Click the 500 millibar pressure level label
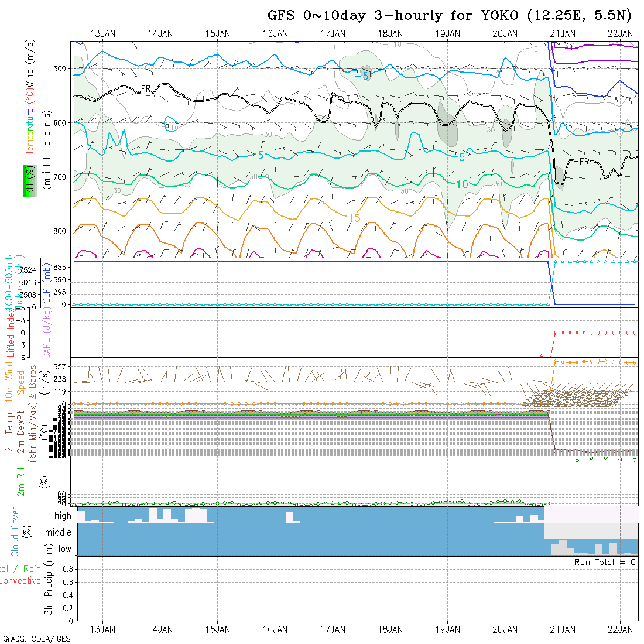The image size is (644, 644). pyautogui.click(x=60, y=68)
